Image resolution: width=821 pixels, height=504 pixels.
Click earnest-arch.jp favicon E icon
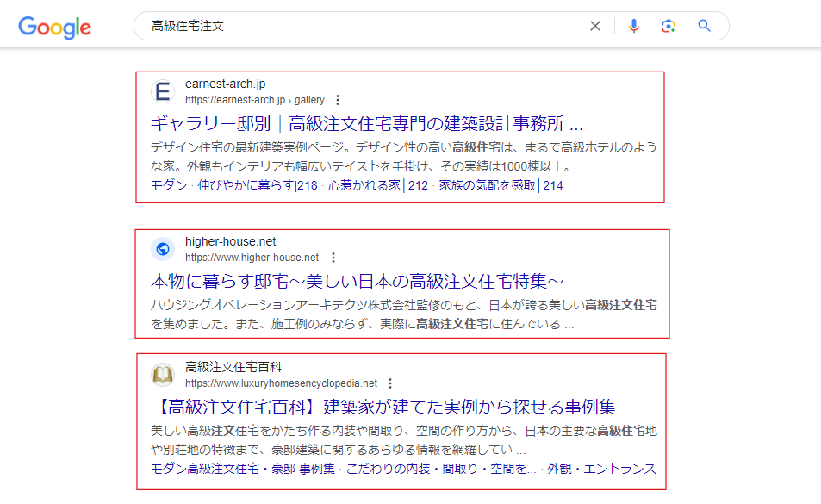[163, 91]
